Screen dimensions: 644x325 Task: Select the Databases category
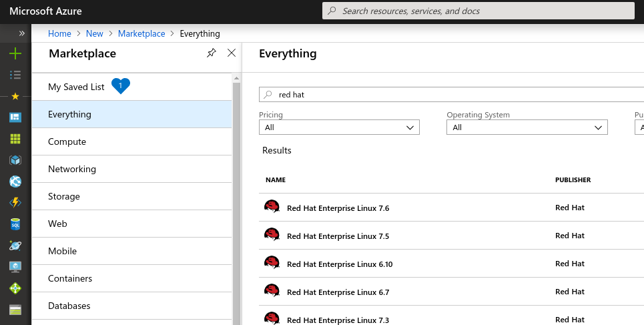point(132,306)
